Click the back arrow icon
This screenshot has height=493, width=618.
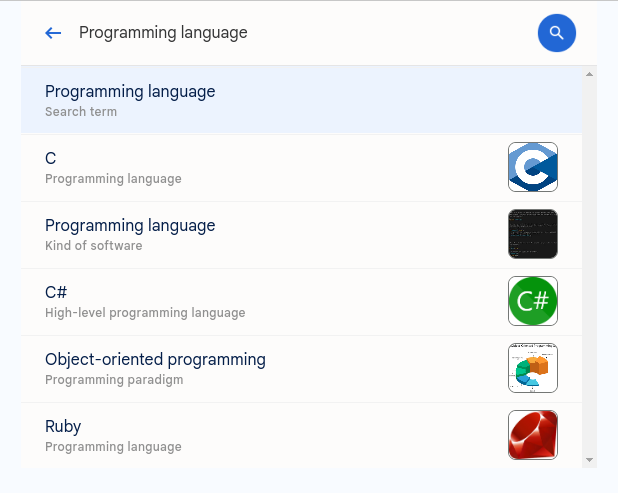pyautogui.click(x=53, y=33)
